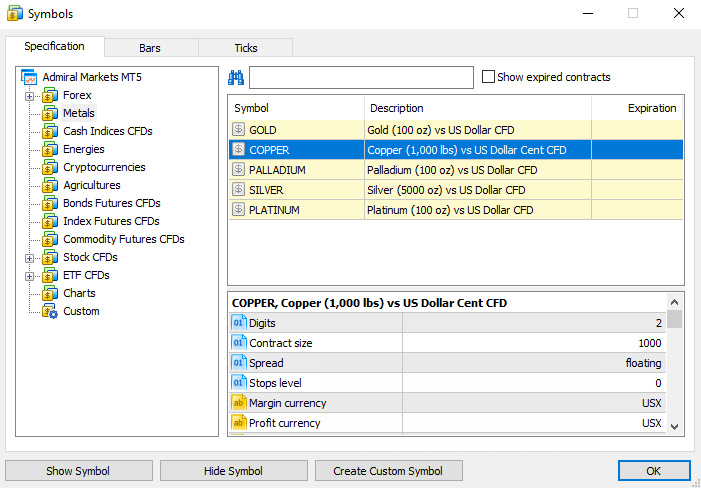701x488 pixels.
Task: Minimize the Symbols window
Action: [x=588, y=13]
